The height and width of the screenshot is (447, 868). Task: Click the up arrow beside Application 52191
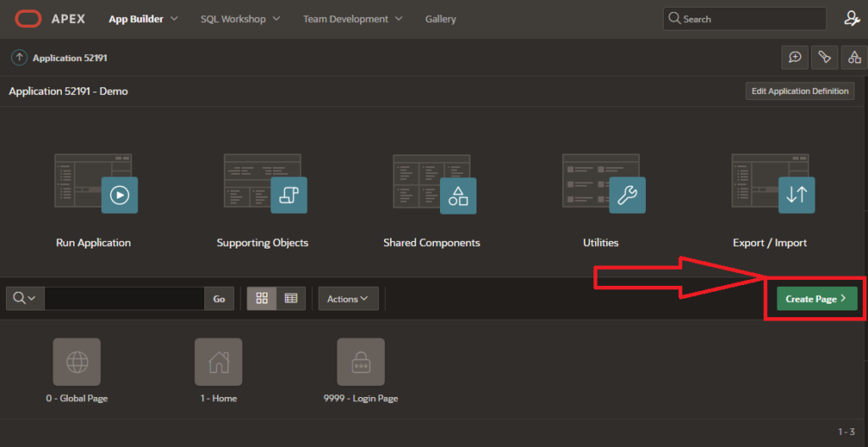coord(19,58)
